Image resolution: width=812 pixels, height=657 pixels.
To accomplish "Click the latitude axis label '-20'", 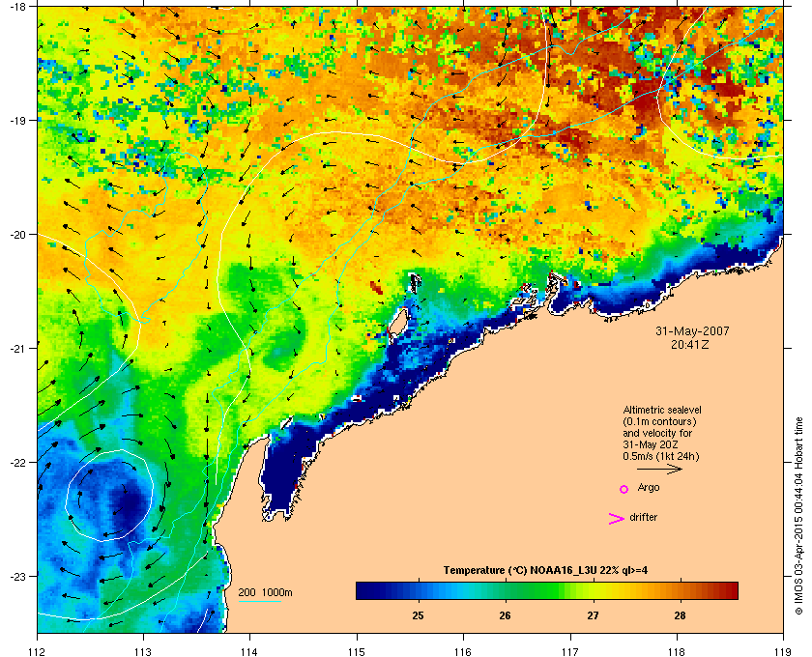I will point(18,234).
